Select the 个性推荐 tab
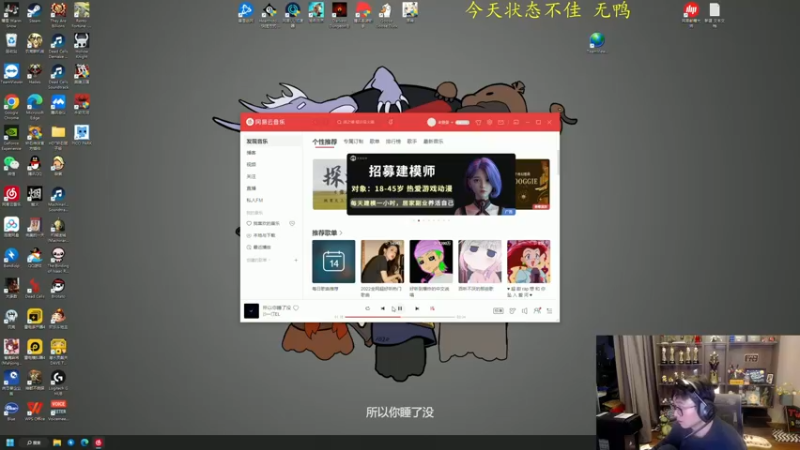 [x=324, y=142]
